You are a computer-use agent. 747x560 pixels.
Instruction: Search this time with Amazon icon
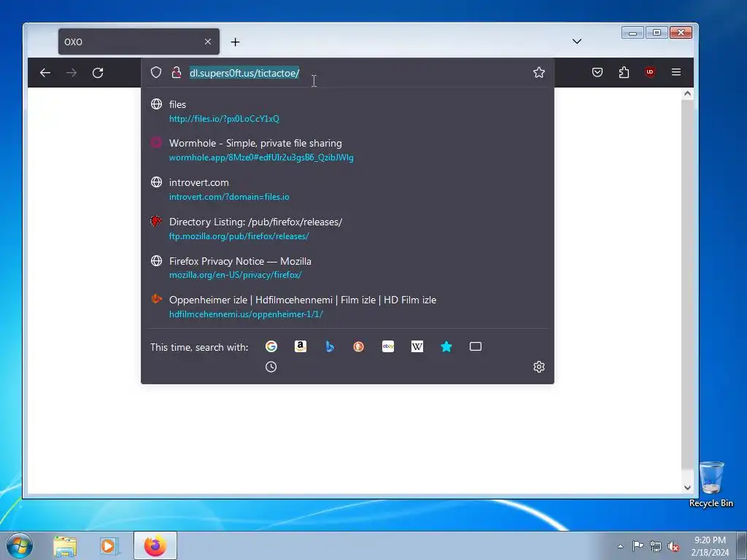point(301,346)
